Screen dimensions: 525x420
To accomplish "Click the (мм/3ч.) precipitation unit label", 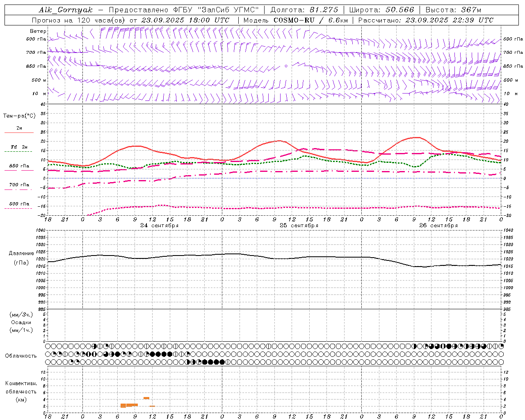I will coord(21,315).
